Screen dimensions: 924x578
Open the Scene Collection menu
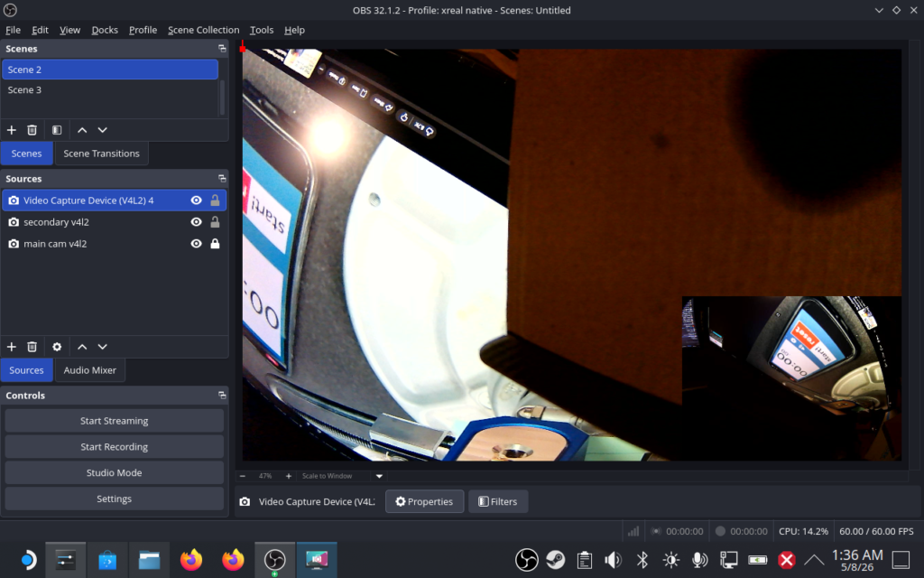tap(203, 30)
